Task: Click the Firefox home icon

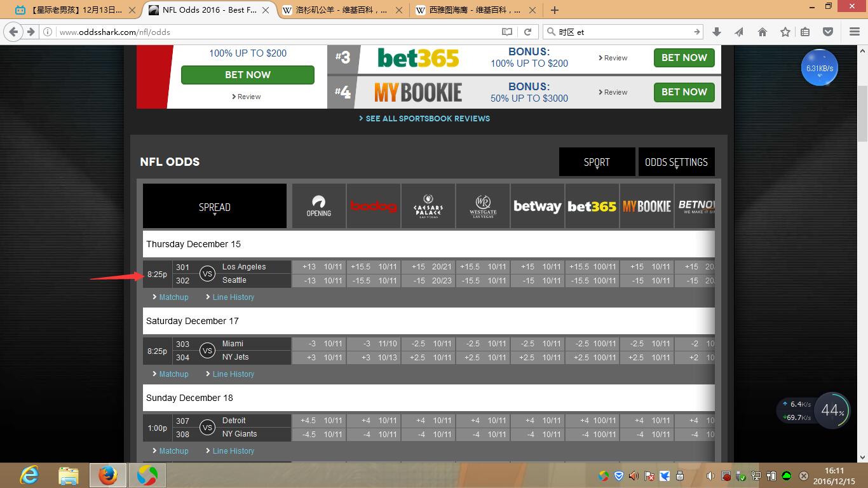Action: 763,32
